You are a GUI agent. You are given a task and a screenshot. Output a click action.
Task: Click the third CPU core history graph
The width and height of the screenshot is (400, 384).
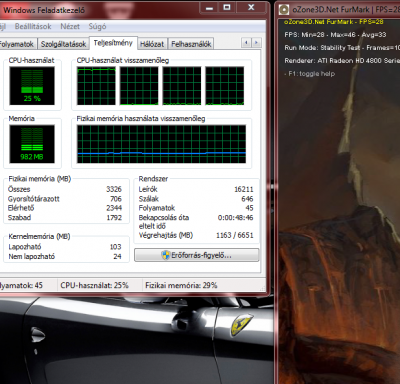click(x=182, y=86)
